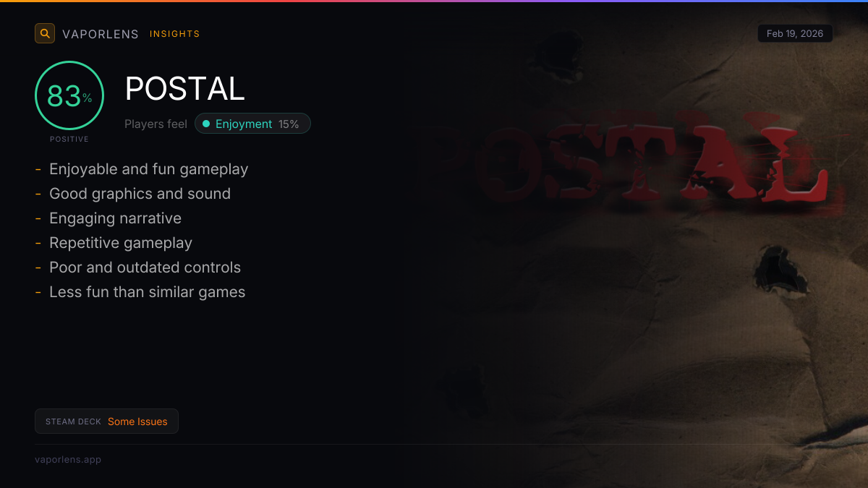
Task: Click the teal Enjoyment dot indicator
Action: coord(206,124)
